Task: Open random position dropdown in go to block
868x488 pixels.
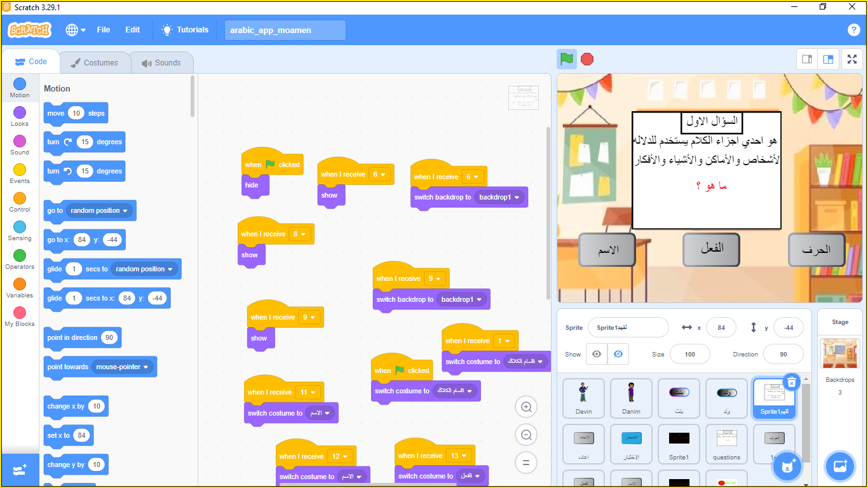Action: click(99, 210)
